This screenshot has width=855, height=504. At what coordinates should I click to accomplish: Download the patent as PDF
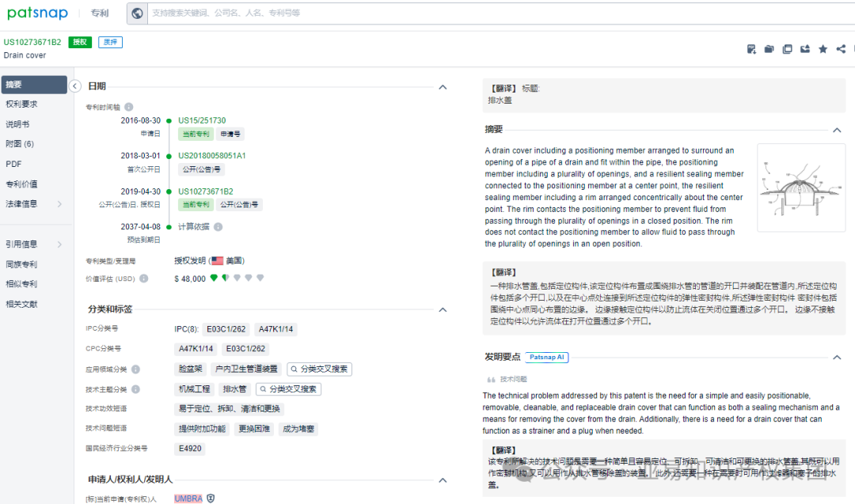[750, 49]
